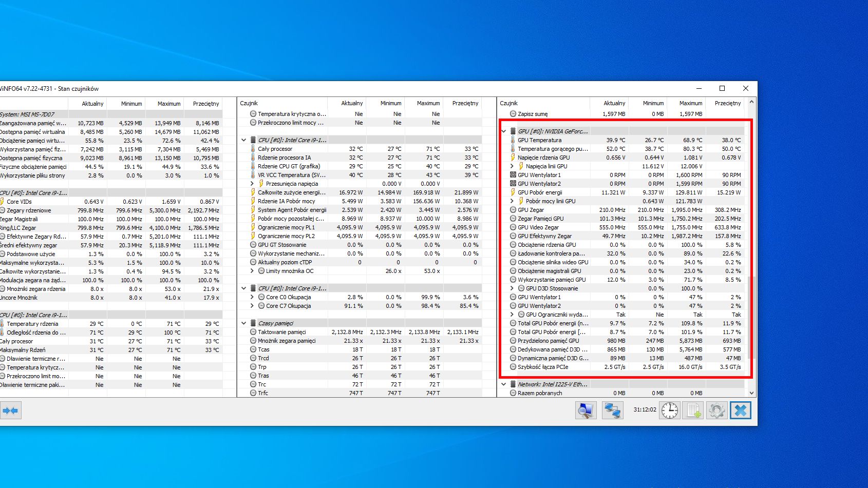Viewport: 868px width, 488px height.
Task: Select the Trfc timing row
Action: tap(360, 393)
